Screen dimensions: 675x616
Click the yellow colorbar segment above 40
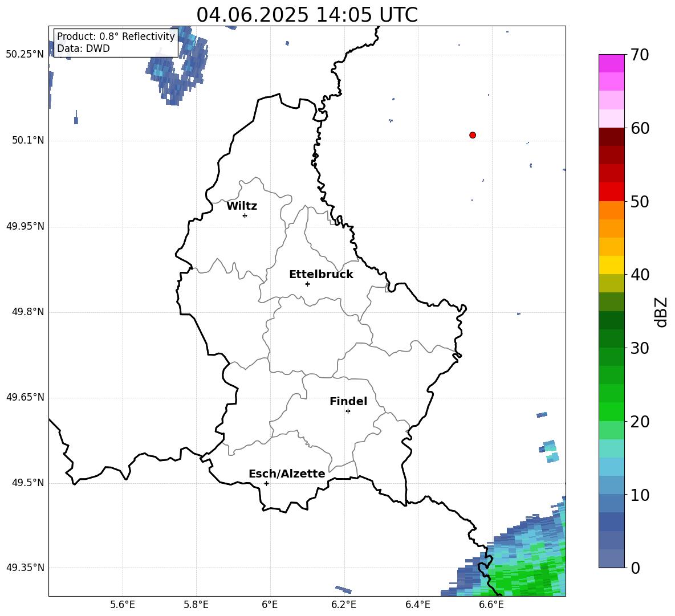click(611, 265)
